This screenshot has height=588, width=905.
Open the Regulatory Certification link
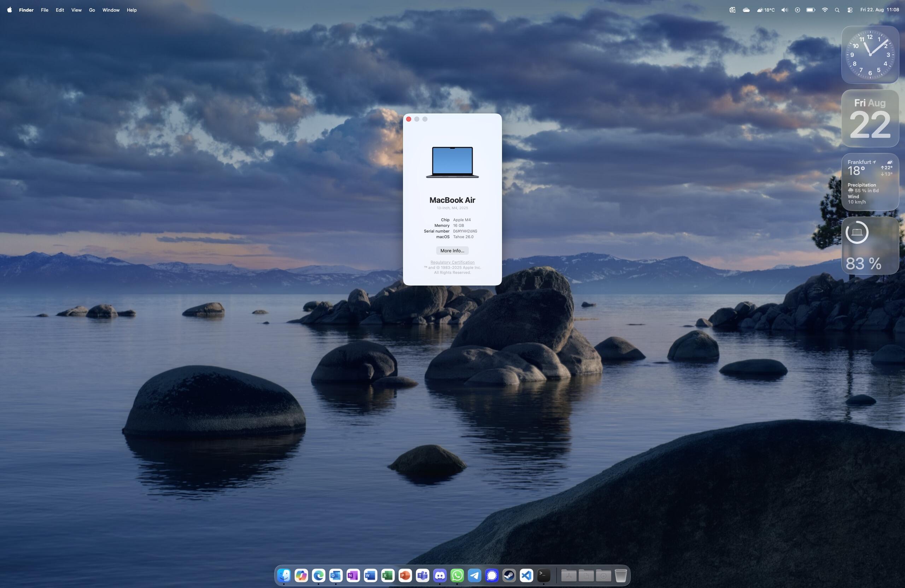[x=452, y=262]
